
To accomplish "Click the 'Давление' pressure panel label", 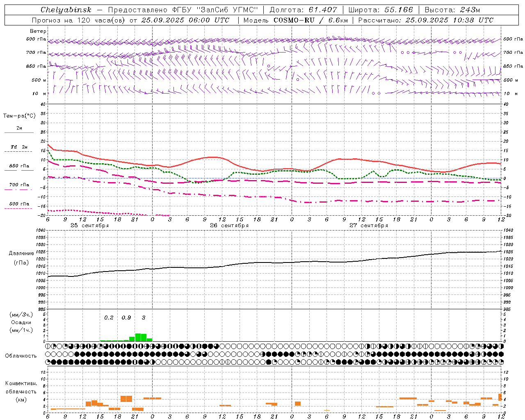I will (21, 253).
